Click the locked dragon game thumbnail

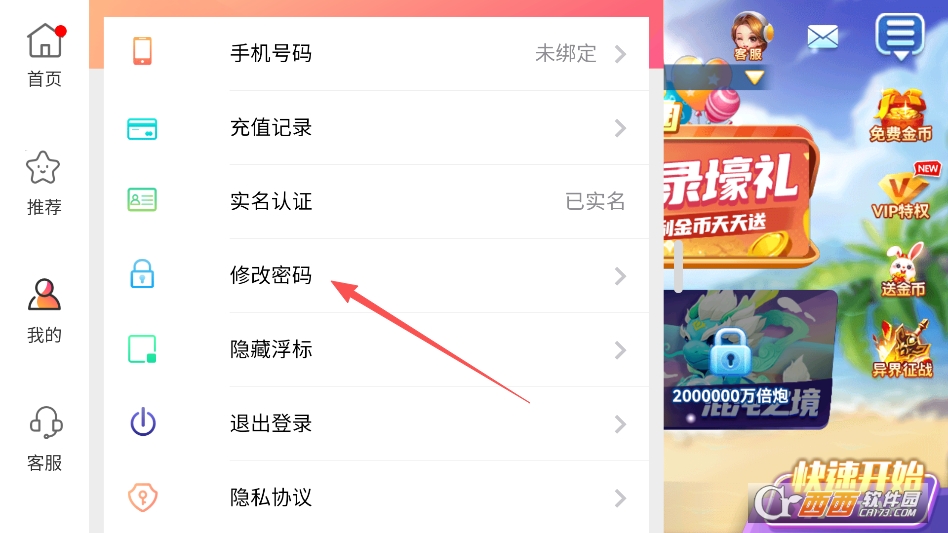coord(750,360)
